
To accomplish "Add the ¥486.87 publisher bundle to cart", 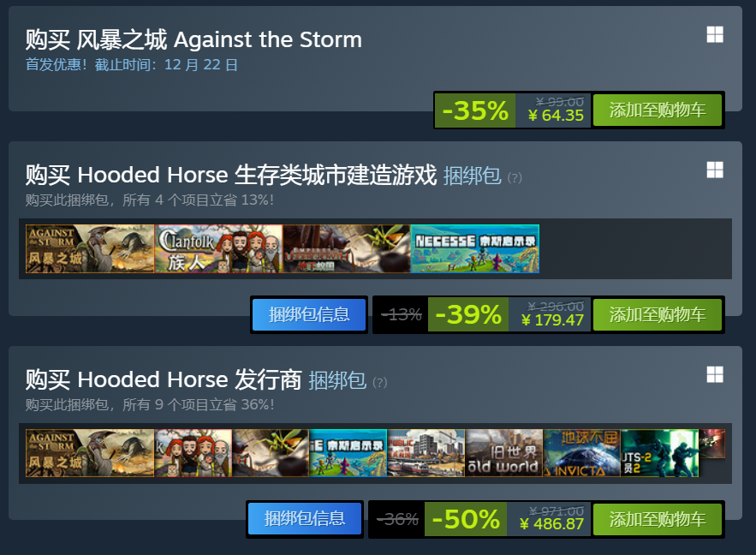I will coord(658,519).
